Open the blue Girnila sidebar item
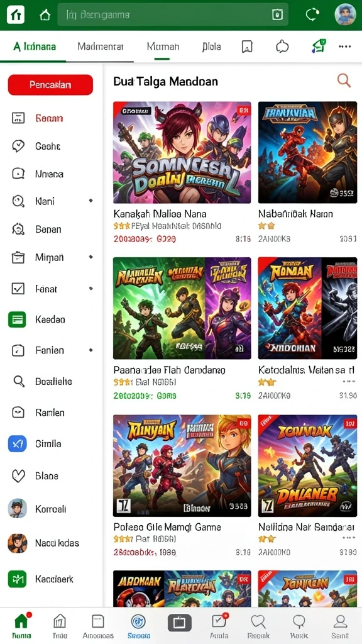 pos(35,443)
